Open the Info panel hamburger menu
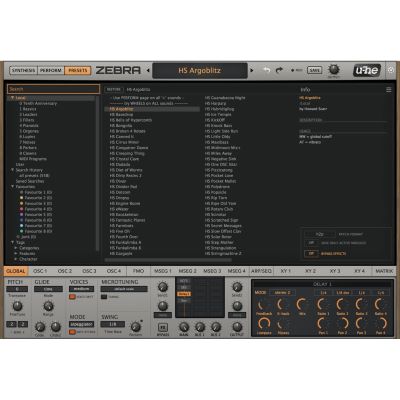Image resolution: width=400 pixels, height=400 pixels. (x=389, y=90)
